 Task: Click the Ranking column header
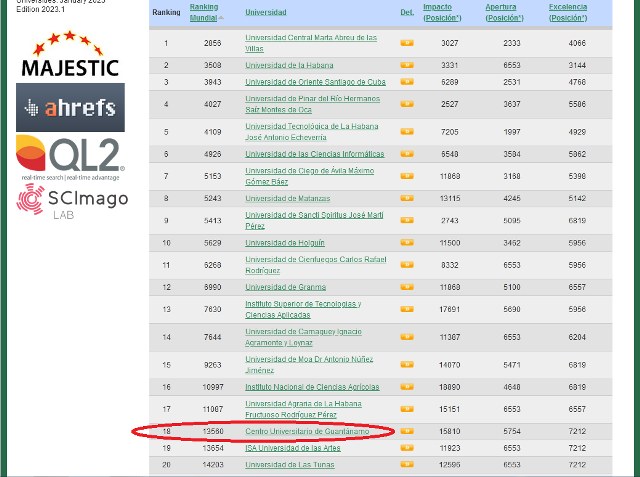tap(166, 12)
